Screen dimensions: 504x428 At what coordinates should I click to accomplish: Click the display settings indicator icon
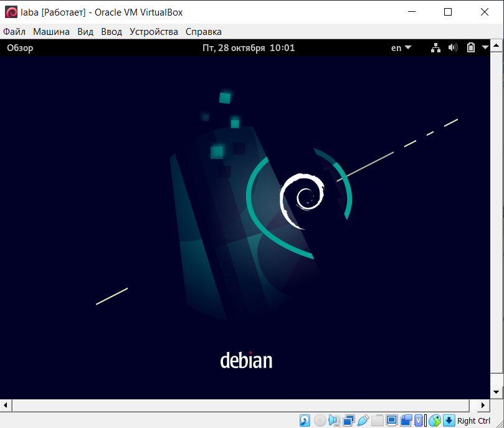(392, 421)
